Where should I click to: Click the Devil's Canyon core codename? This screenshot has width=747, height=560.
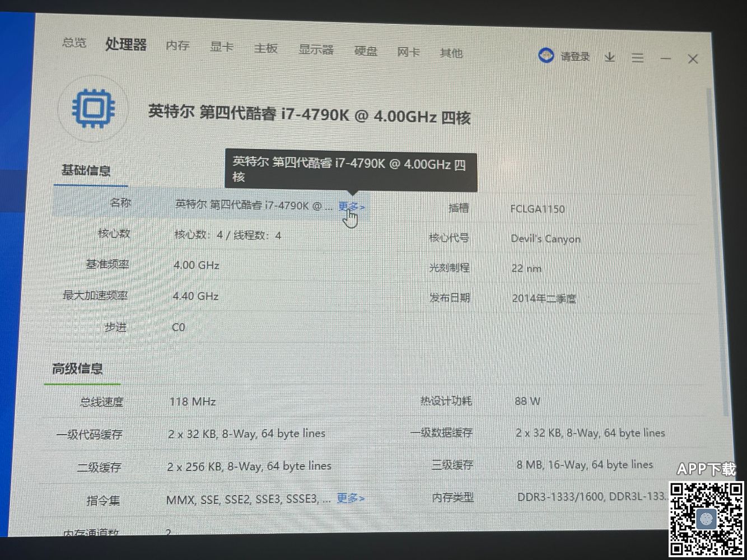tap(545, 239)
